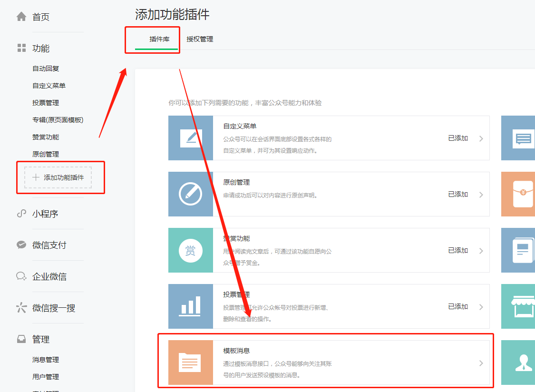Expand the 自定义菜单 card chevron
This screenshot has width=535, height=392.
(x=481, y=138)
